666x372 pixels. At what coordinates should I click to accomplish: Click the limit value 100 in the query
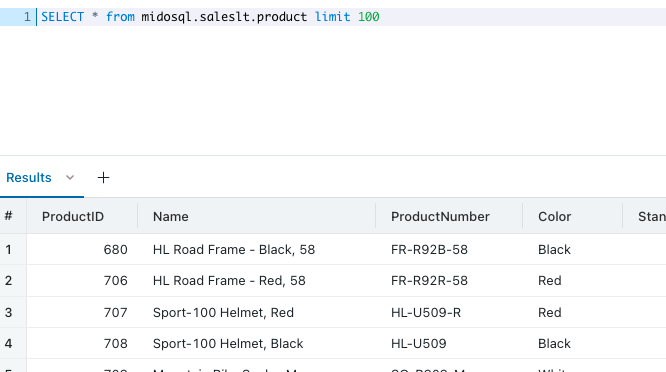(368, 17)
